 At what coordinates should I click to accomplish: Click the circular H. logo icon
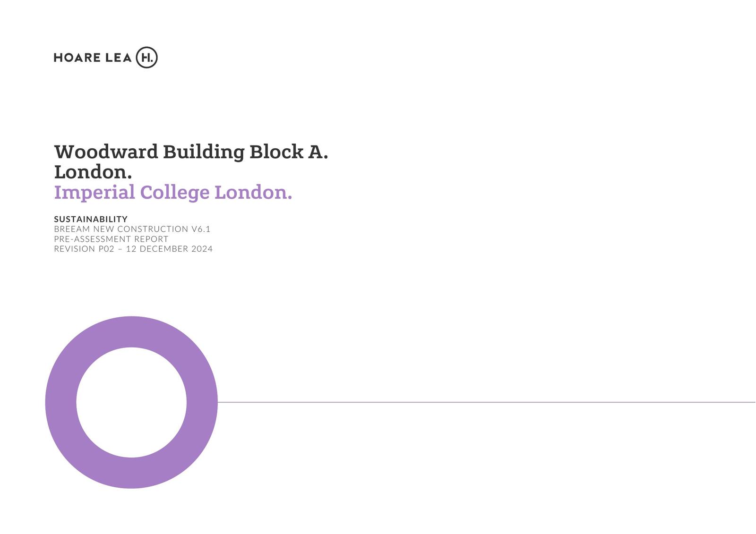tap(146, 58)
